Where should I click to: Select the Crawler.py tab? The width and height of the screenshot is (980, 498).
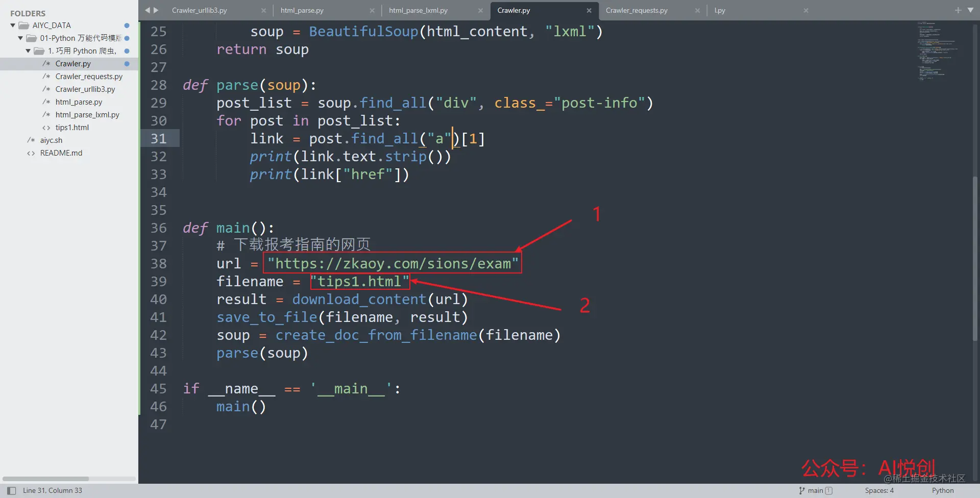513,10
